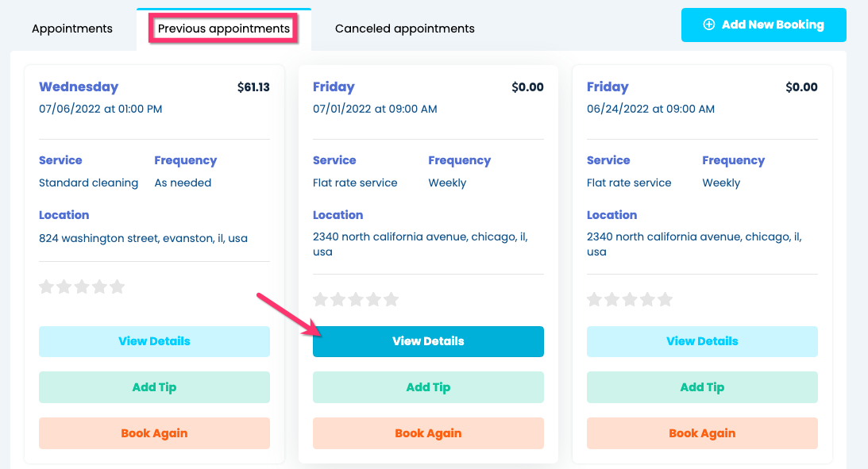Click the 824 washington street location text
This screenshot has width=868, height=469.
pos(143,238)
